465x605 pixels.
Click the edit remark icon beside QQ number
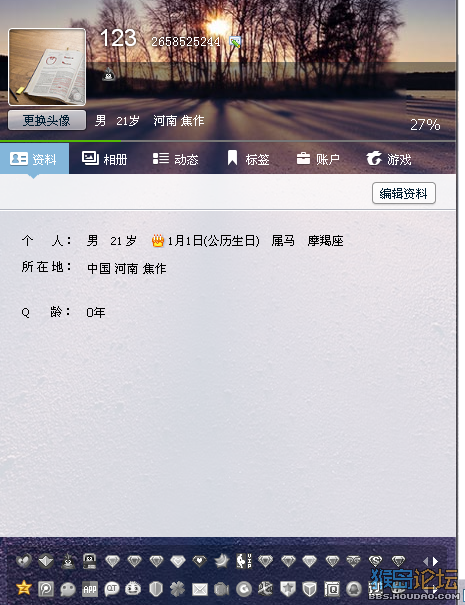(235, 41)
